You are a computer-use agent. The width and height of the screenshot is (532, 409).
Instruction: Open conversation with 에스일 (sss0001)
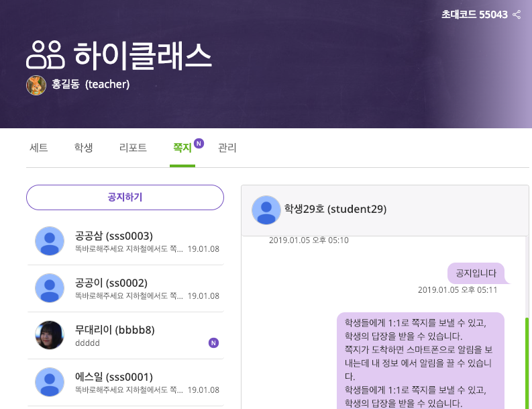coord(125,383)
